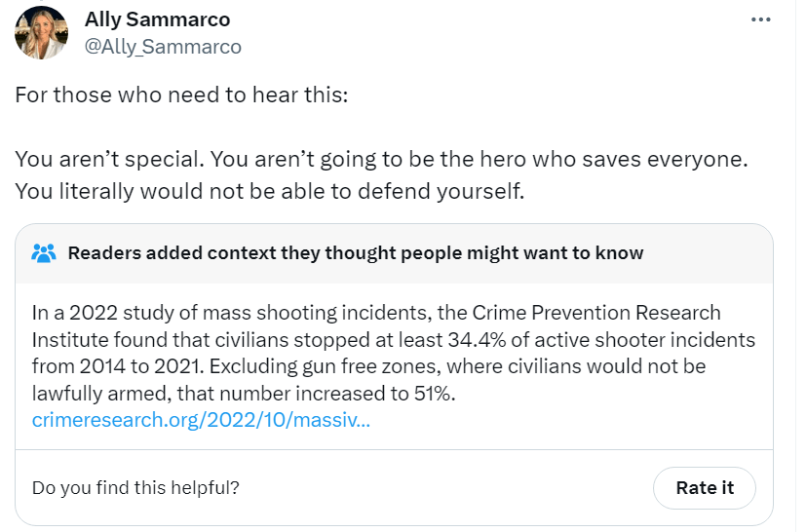
Task: Click the "51%" figure in the note
Action: click(437, 394)
